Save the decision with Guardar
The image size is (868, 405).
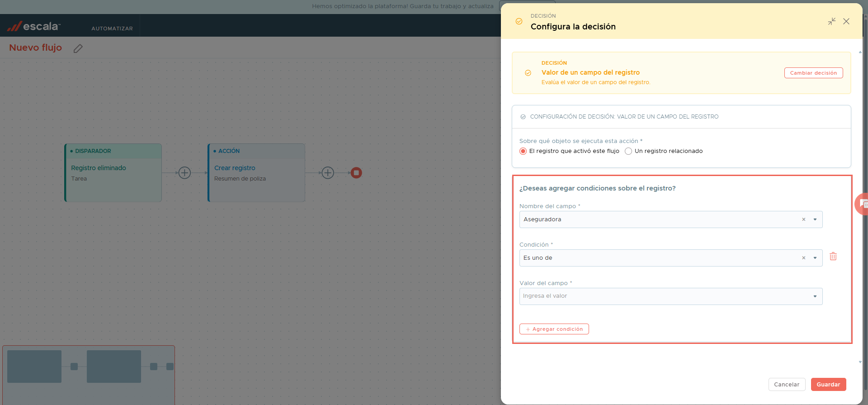828,384
